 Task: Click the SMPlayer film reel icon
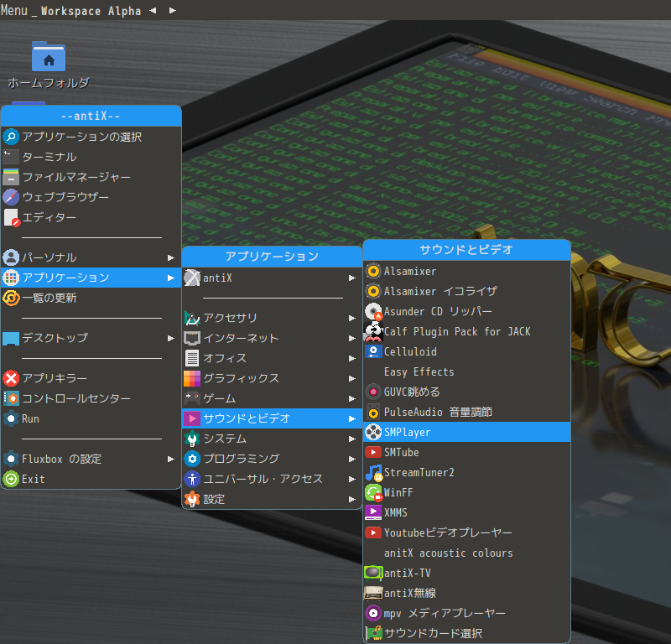coord(372,432)
